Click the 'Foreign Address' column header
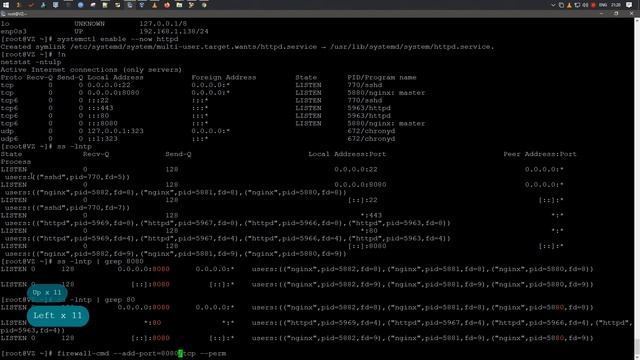 (224, 78)
